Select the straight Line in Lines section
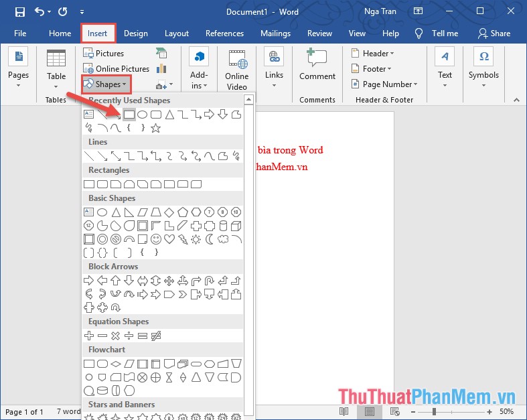 (89, 155)
